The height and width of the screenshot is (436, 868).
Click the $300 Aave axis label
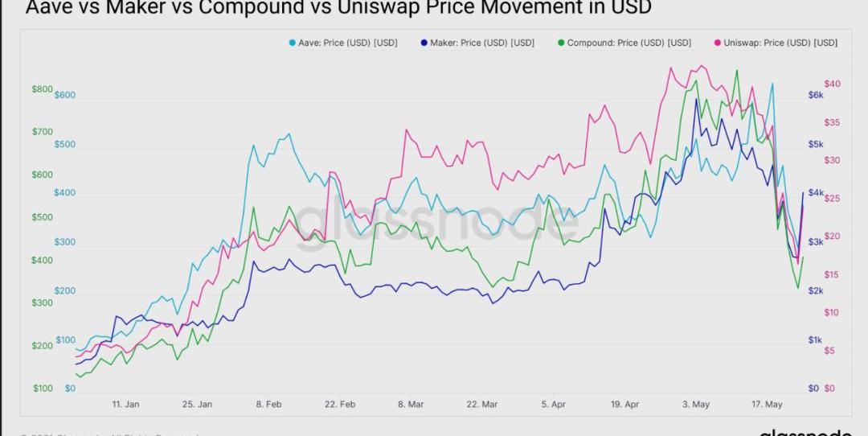[65, 242]
